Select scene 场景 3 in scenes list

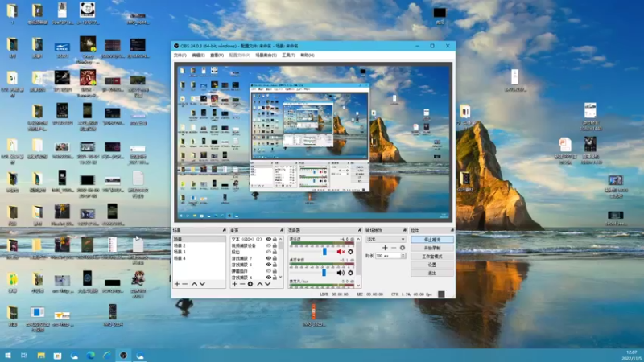point(199,252)
